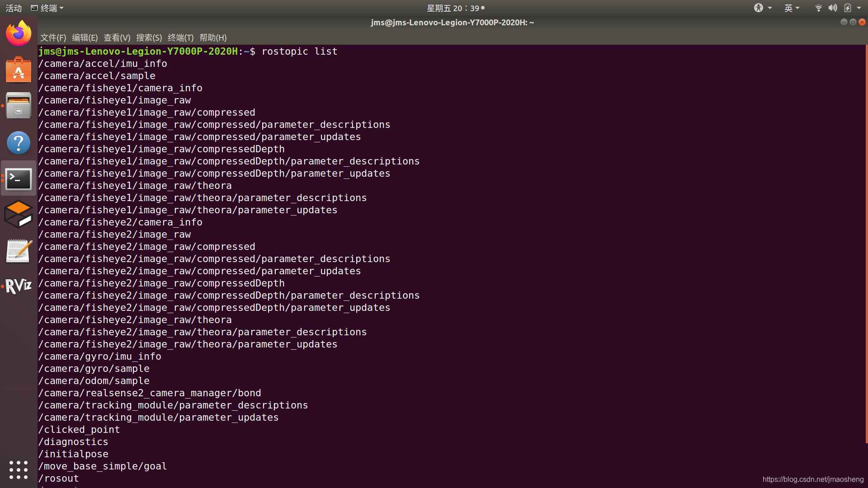Click the /rosout line
This screenshot has height=488, width=868.
tap(59, 478)
